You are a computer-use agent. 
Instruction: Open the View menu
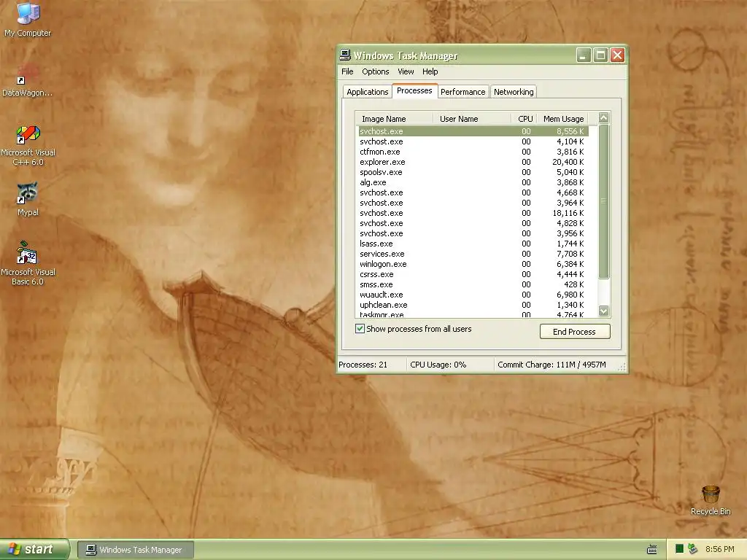(406, 71)
